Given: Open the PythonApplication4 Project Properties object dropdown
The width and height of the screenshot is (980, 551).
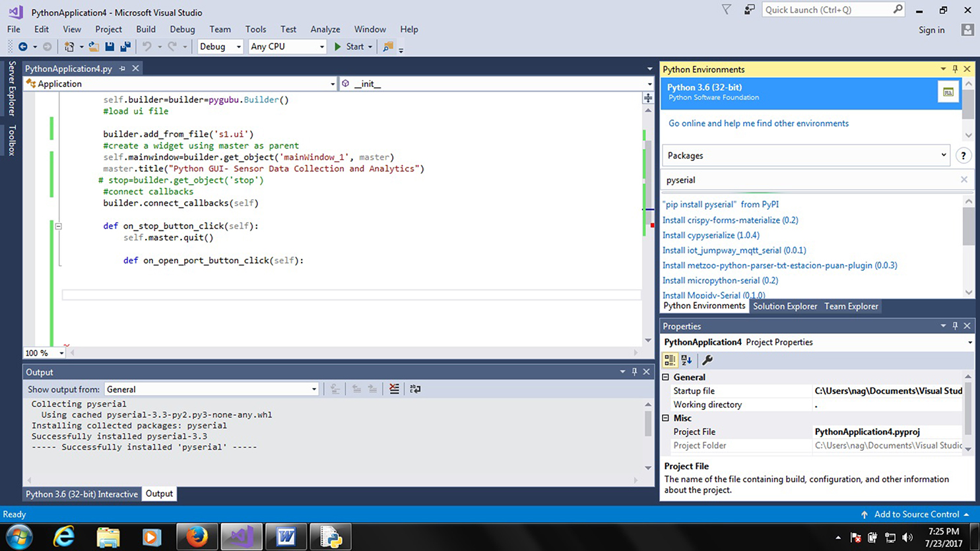Looking at the screenshot, I should tap(969, 342).
